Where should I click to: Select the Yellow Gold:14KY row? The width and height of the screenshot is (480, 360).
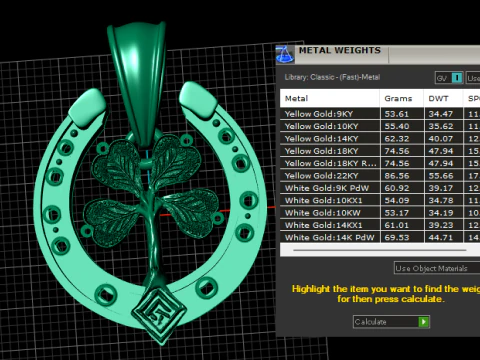point(380,138)
